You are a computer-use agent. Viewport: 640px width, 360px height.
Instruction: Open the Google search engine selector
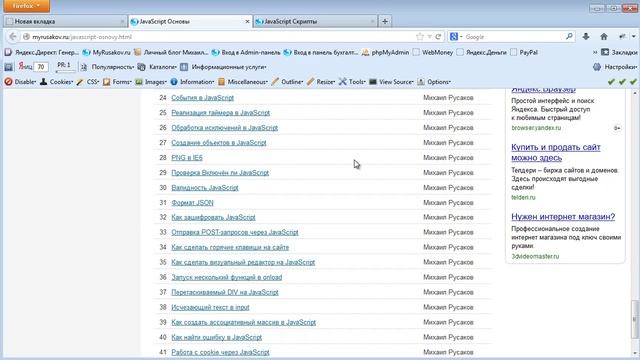(456, 37)
